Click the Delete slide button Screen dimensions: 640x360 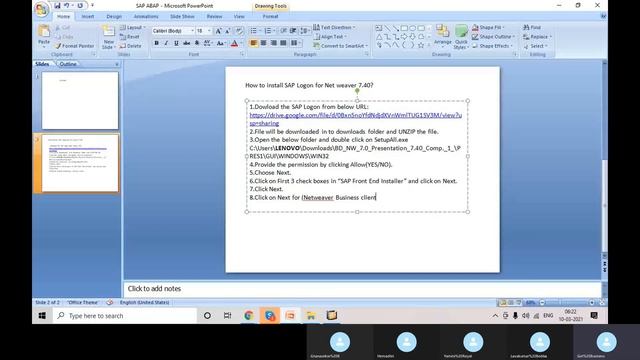point(131,46)
